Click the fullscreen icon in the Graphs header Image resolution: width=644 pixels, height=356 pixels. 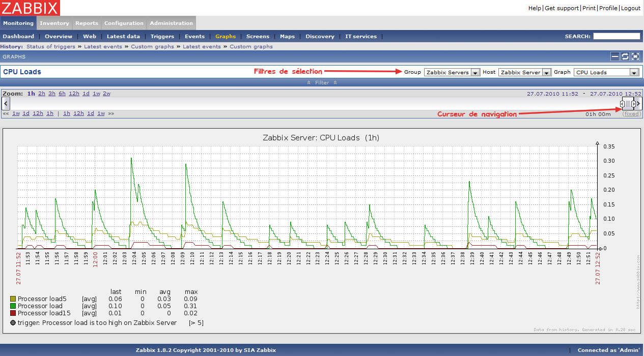click(635, 56)
